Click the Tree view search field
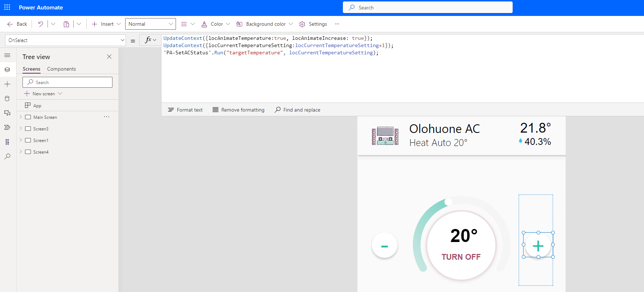 pos(67,82)
